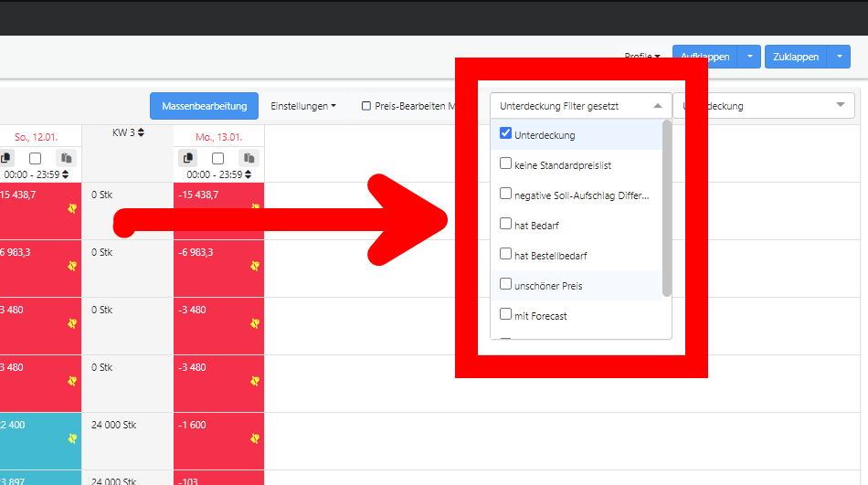
Task: Tick the Unterdeckung checkbox in the filter list
Action: pos(505,133)
